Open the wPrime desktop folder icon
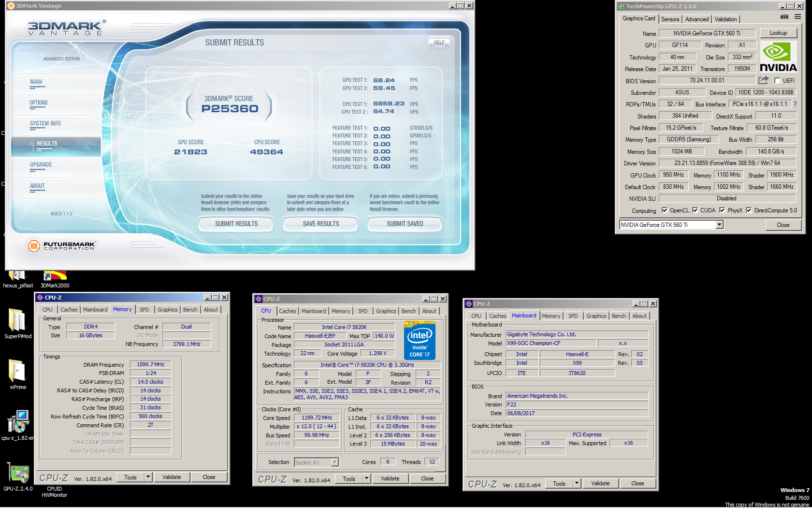Viewport: 812px width, 508px height. point(17,372)
